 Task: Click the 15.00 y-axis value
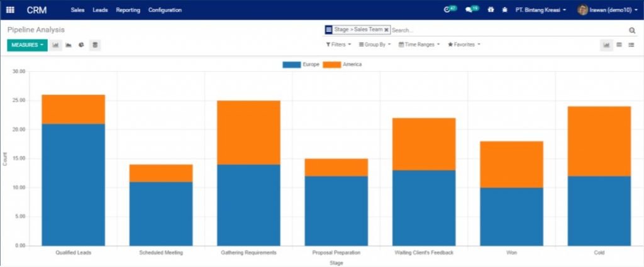(19, 159)
